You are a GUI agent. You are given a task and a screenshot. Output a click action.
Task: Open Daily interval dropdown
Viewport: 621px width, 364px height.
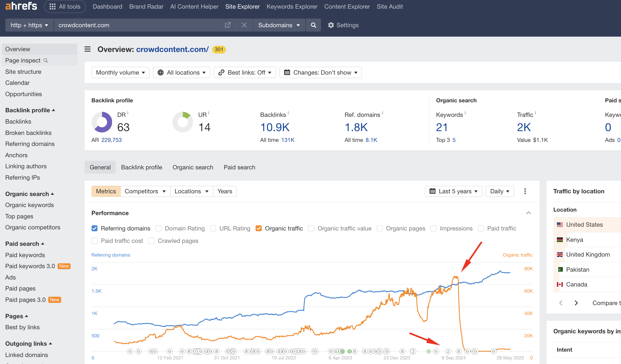tap(500, 191)
